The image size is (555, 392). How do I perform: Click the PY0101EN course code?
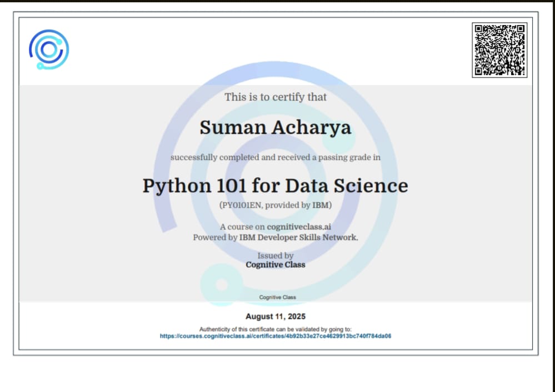coord(241,205)
